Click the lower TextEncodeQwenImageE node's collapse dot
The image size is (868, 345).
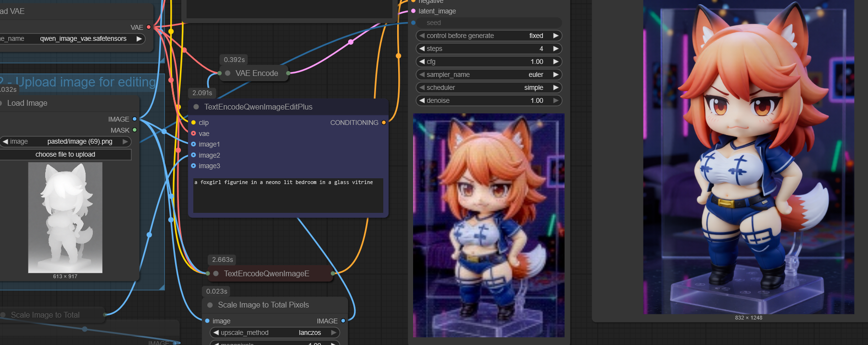click(x=216, y=273)
